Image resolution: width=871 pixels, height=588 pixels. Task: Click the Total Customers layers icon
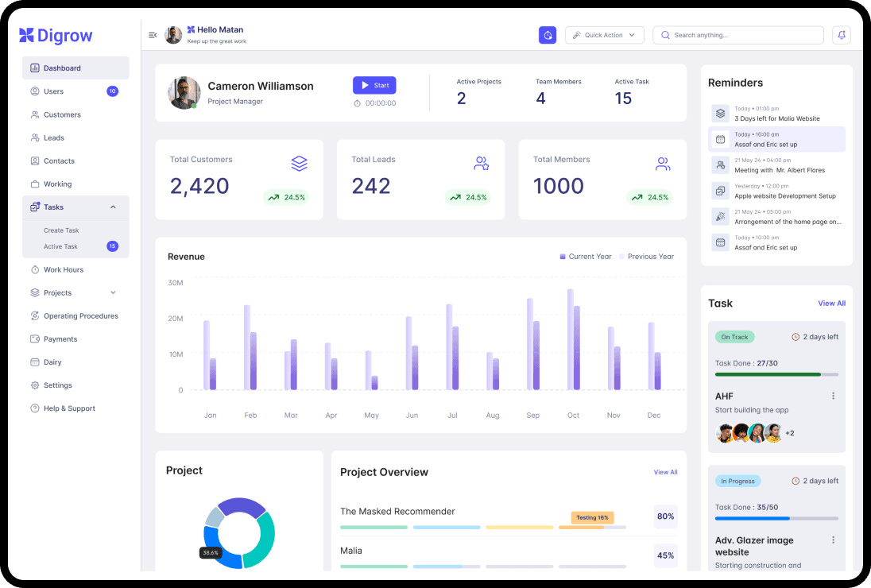click(x=299, y=164)
